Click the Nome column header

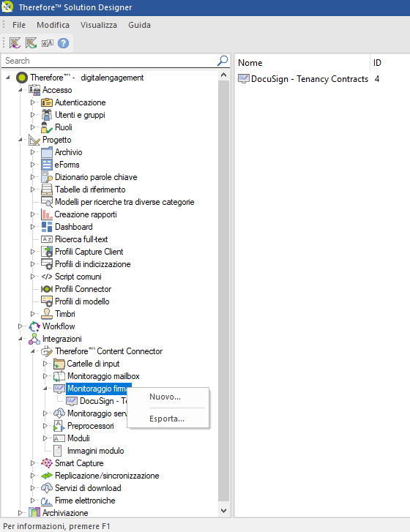302,63
